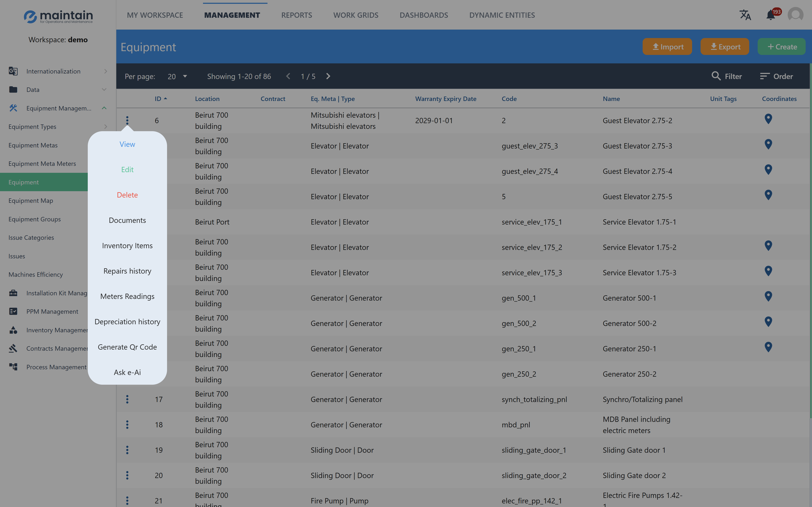The height and width of the screenshot is (507, 812).
Task: Open the Order sorting control
Action: (x=776, y=76)
